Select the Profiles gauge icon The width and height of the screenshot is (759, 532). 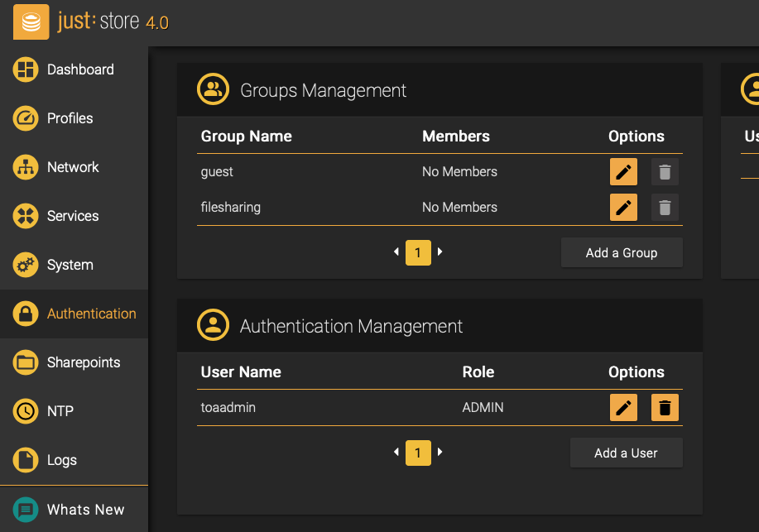(26, 118)
